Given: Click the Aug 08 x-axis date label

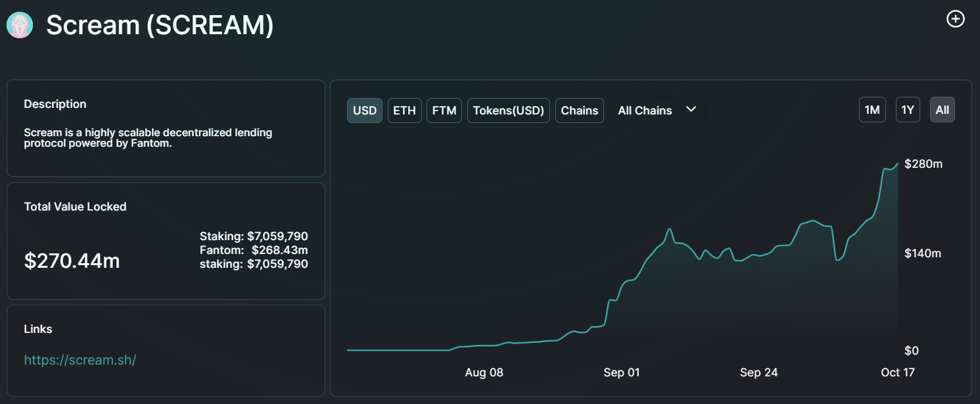Looking at the screenshot, I should coord(484,372).
